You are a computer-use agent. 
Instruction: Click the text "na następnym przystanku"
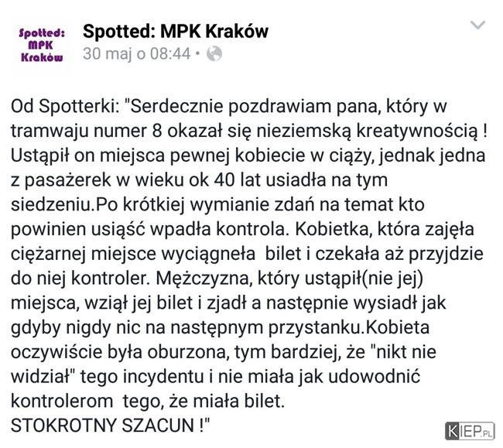(254, 328)
